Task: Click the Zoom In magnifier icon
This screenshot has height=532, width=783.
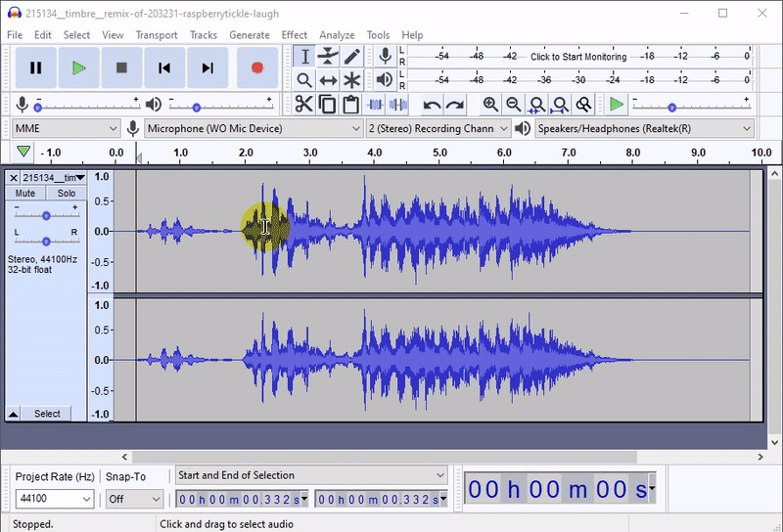Action: (489, 105)
